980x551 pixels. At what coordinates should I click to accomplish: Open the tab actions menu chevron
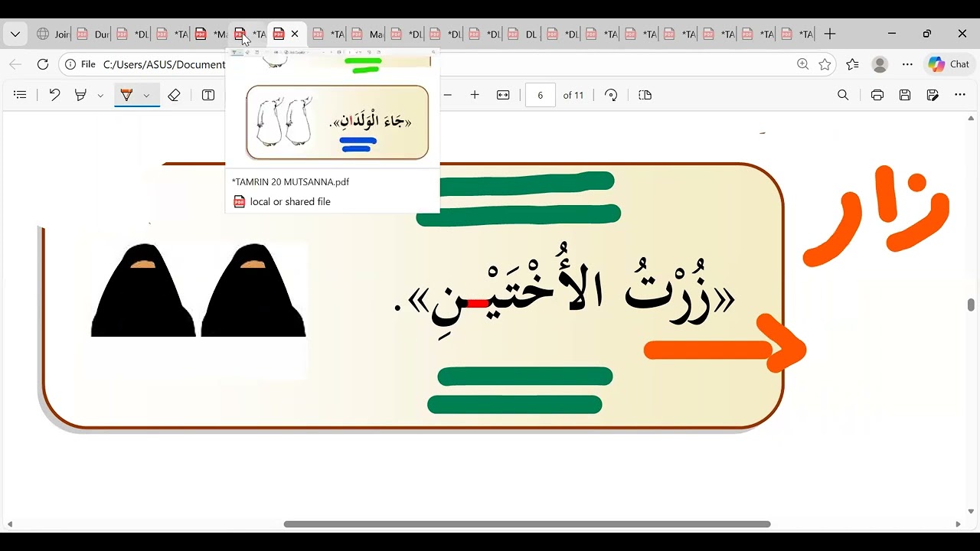[x=15, y=34]
